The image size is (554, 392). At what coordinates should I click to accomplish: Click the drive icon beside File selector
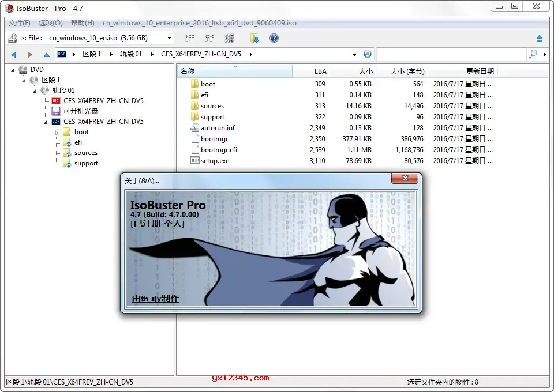[x=12, y=37]
